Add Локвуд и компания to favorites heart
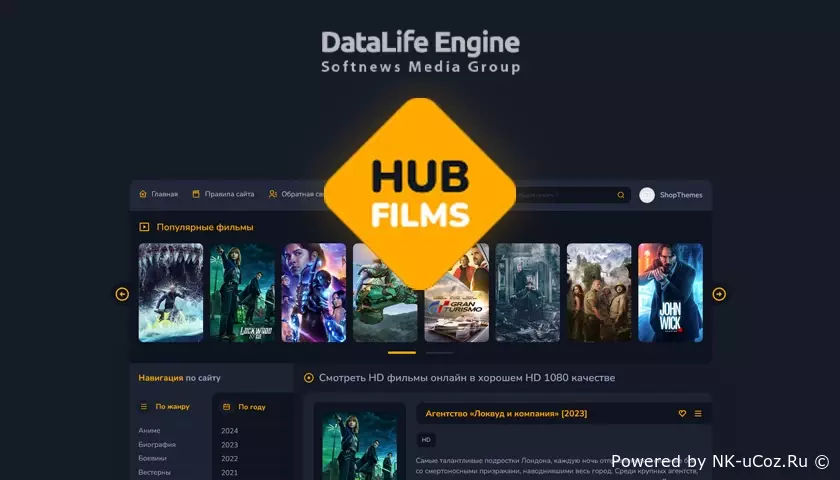This screenshot has width=840, height=480. pos(682,414)
